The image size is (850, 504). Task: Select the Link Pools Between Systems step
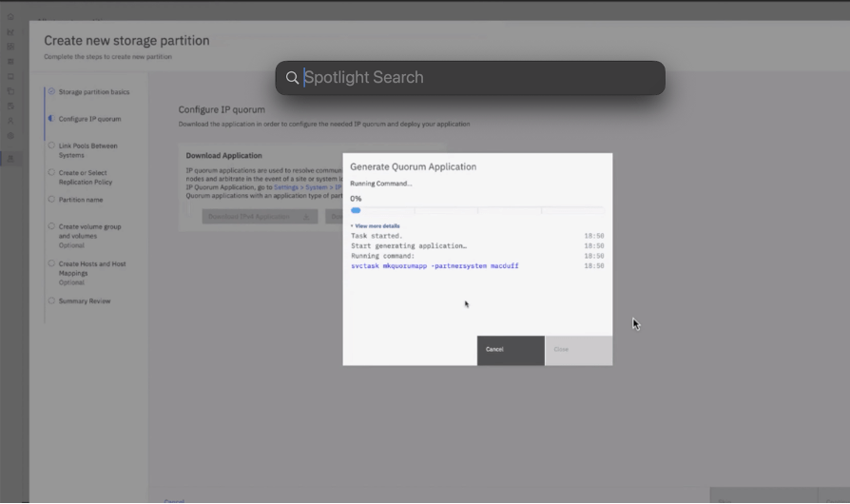[87, 150]
